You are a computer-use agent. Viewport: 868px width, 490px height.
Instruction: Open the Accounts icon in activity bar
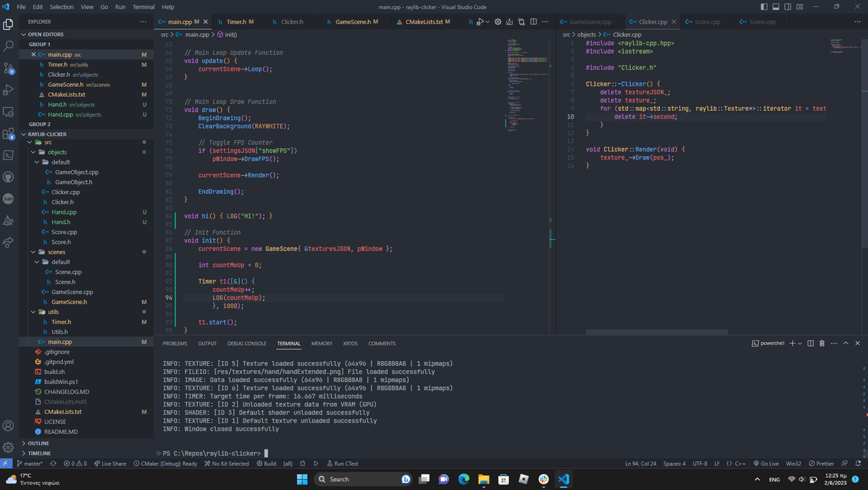pyautogui.click(x=8, y=426)
